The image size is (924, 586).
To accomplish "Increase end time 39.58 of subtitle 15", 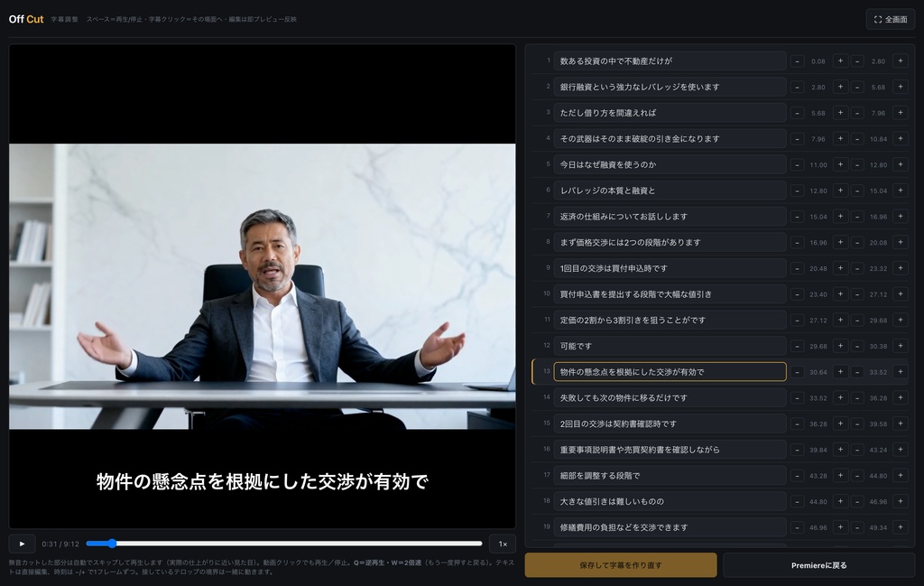I will [901, 423].
